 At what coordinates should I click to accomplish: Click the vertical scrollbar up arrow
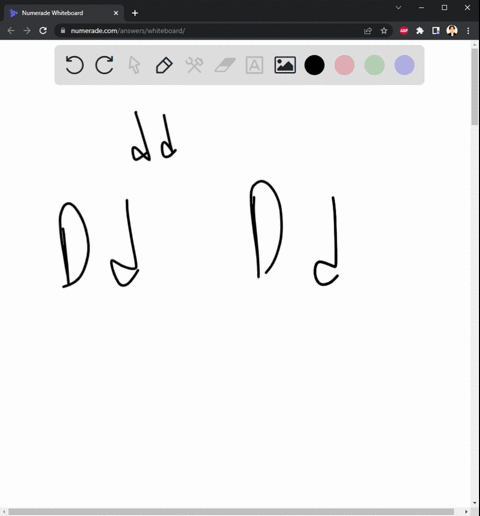click(x=475, y=44)
